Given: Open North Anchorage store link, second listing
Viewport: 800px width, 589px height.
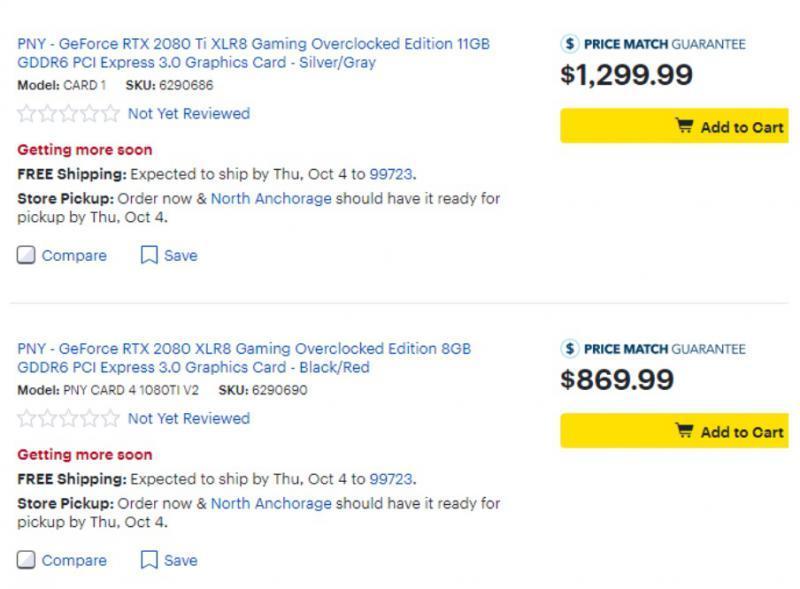Looking at the screenshot, I should (x=270, y=503).
